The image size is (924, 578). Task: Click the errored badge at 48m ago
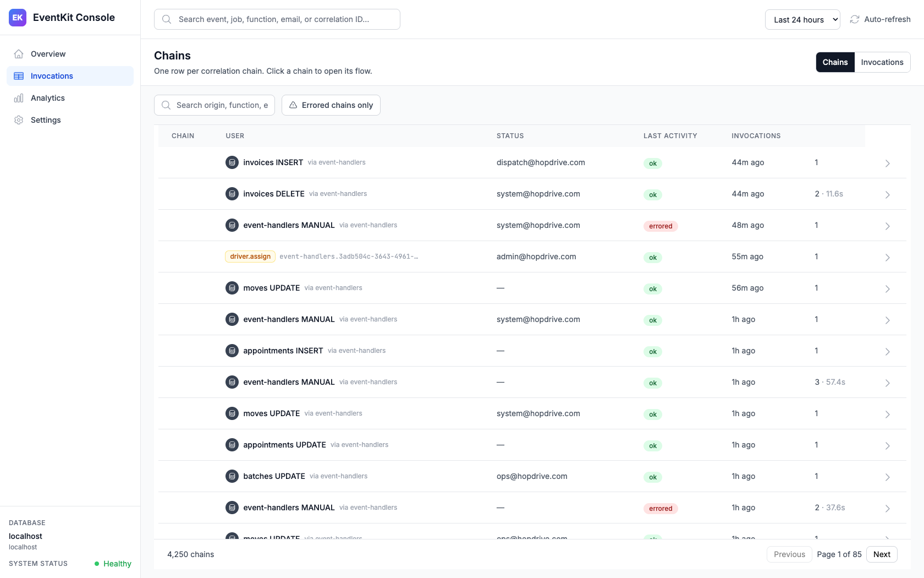click(661, 226)
